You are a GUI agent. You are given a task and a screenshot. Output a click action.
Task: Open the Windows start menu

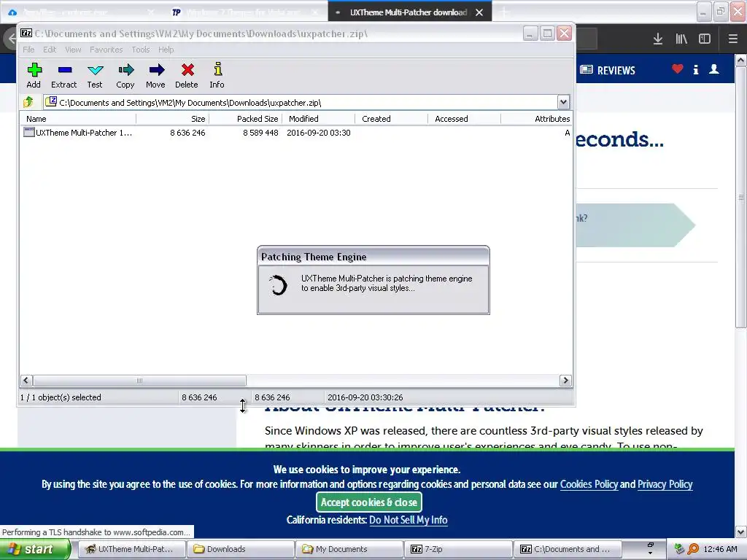[x=35, y=549]
